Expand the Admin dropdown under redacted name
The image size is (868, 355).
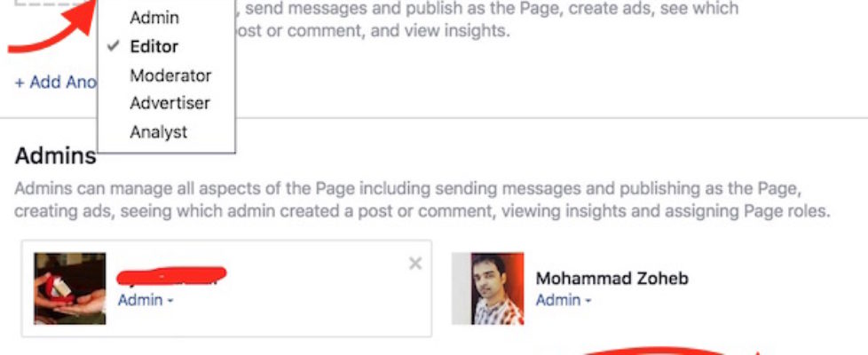pyautogui.click(x=146, y=300)
